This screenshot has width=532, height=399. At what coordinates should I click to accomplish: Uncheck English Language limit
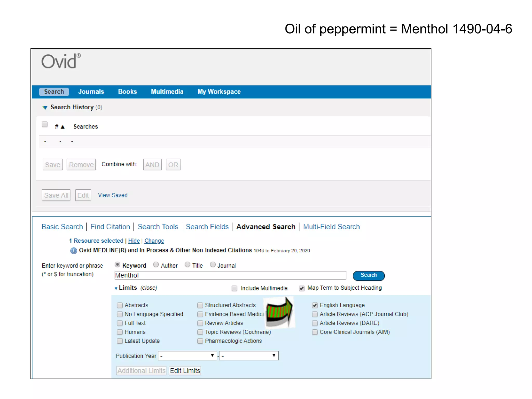click(315, 305)
